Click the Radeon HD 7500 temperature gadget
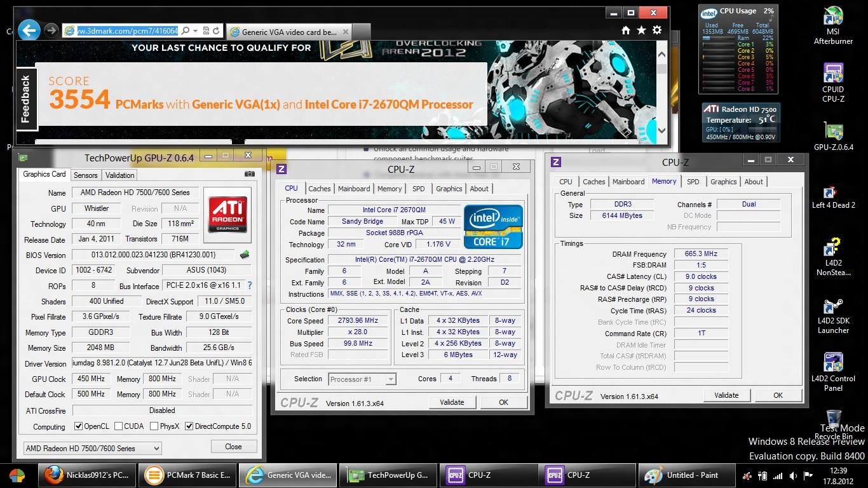Screen dimensions: 868x488 tap(741, 123)
